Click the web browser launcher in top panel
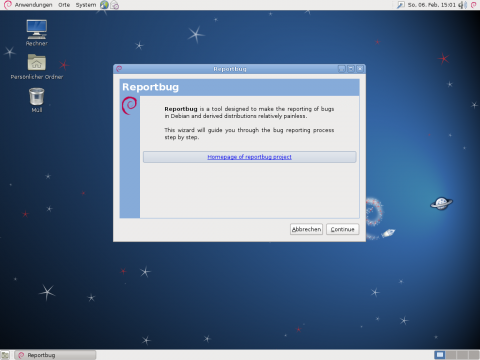 tap(104, 5)
